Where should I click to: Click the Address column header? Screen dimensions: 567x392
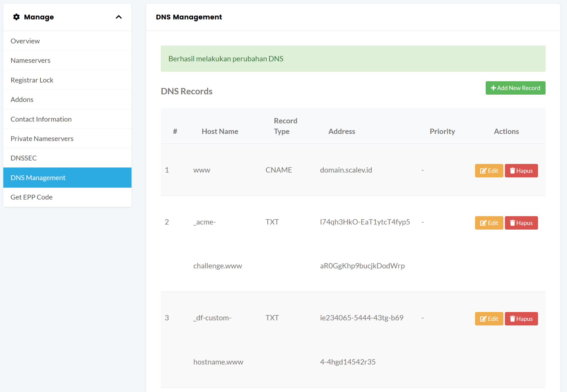pos(342,131)
